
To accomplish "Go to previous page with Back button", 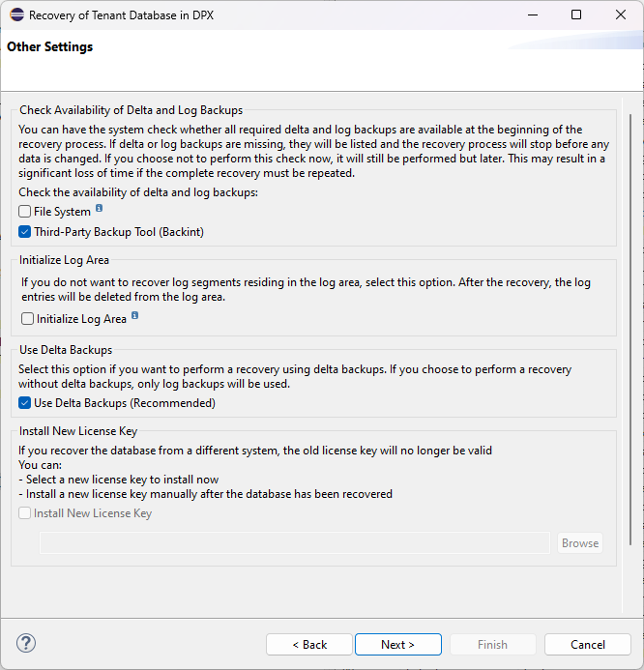I will [x=309, y=645].
